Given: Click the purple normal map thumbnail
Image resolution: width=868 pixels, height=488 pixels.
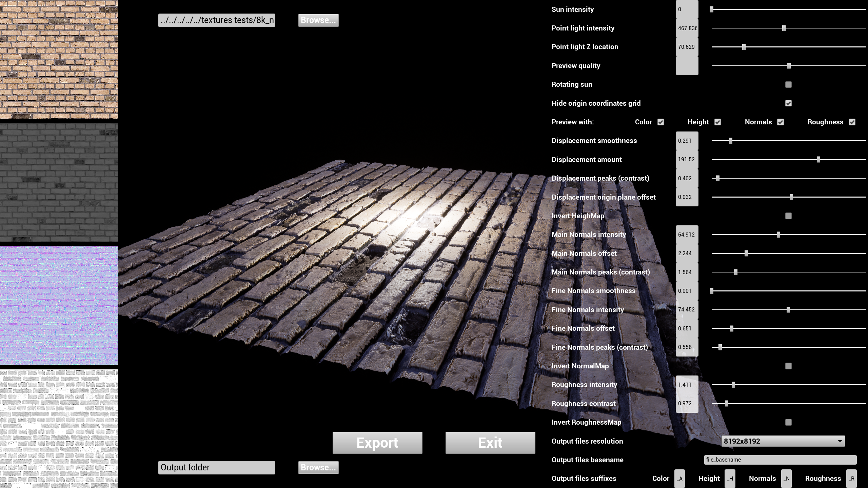Looking at the screenshot, I should 59,306.
